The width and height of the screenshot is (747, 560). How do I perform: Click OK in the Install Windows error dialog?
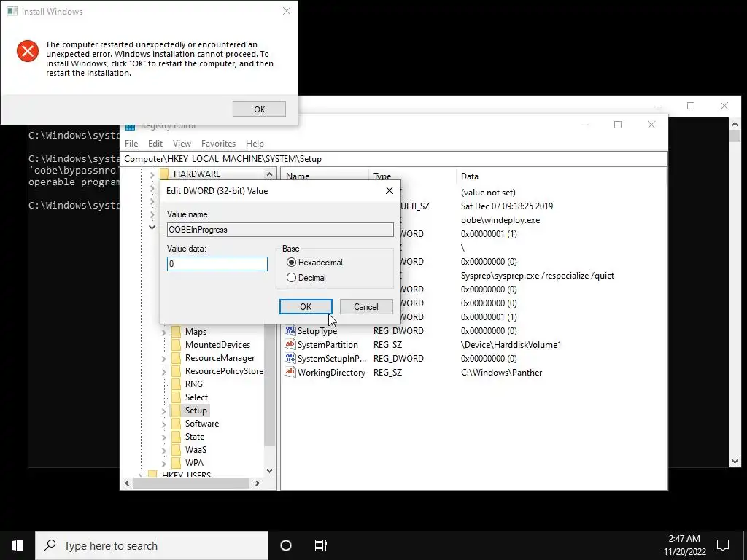click(x=259, y=109)
